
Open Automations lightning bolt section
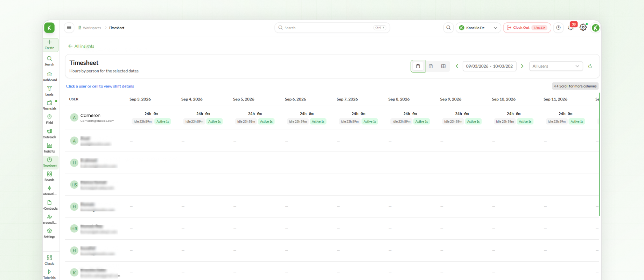(x=49, y=191)
